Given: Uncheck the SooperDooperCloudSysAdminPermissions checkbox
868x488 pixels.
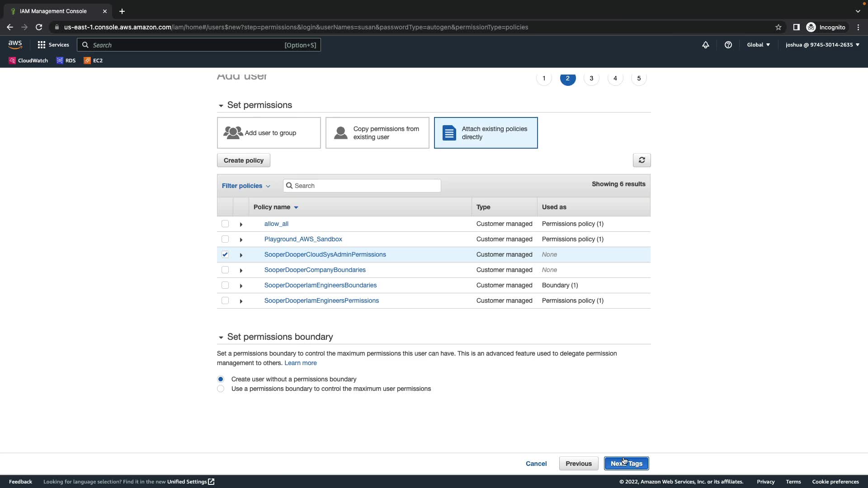Looking at the screenshot, I should point(225,254).
